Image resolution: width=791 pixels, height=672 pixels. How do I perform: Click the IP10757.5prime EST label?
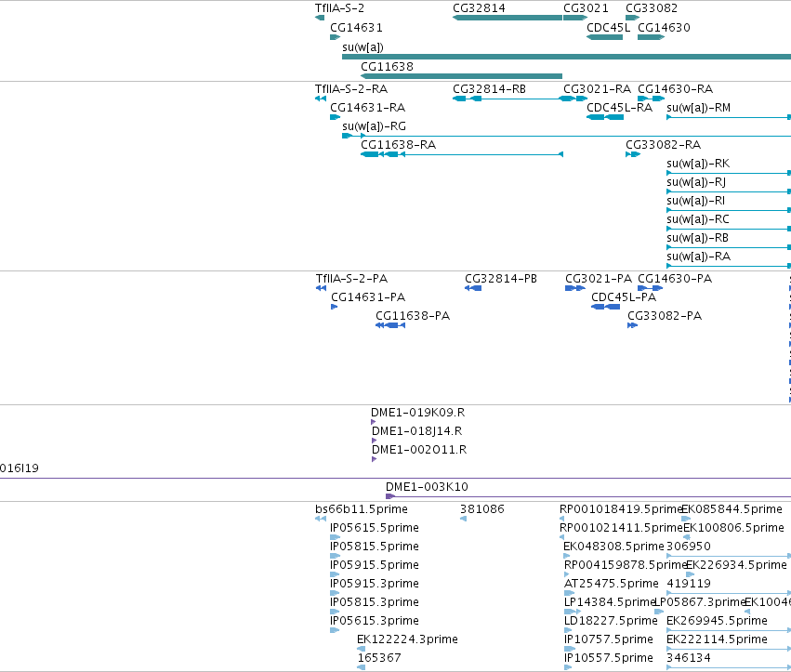[x=609, y=639]
